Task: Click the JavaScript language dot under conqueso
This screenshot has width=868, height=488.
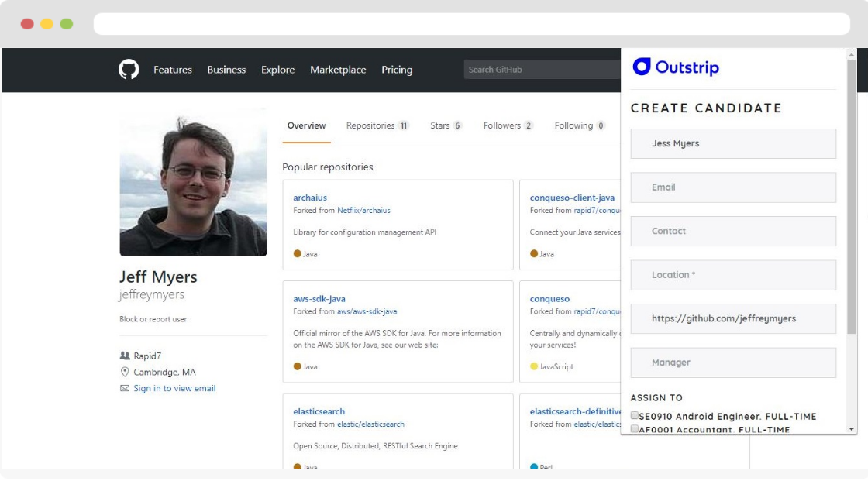Action: pyautogui.click(x=534, y=366)
